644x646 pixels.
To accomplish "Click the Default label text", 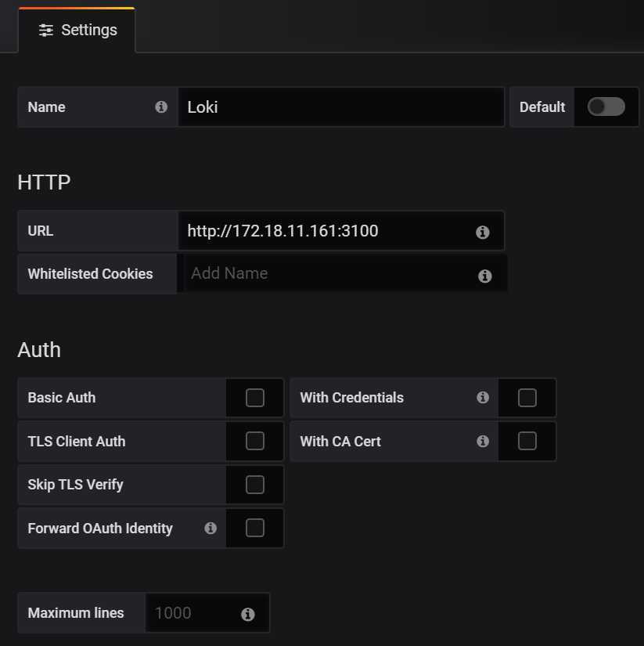I will [542, 107].
